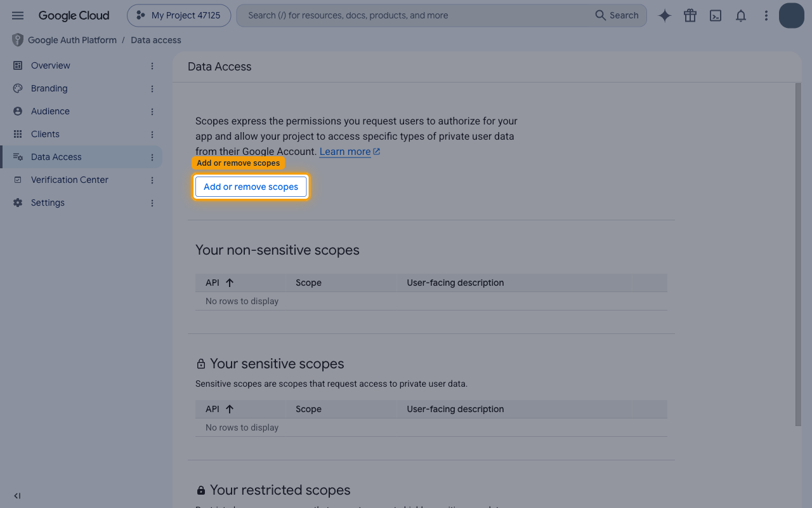Click the page vertical scrollbar

(798, 254)
